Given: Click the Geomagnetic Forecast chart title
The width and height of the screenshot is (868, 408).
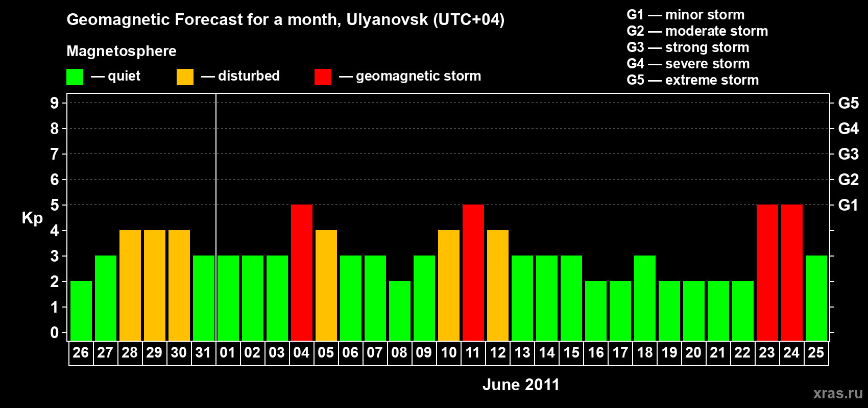Looking at the screenshot, I should tap(285, 20).
